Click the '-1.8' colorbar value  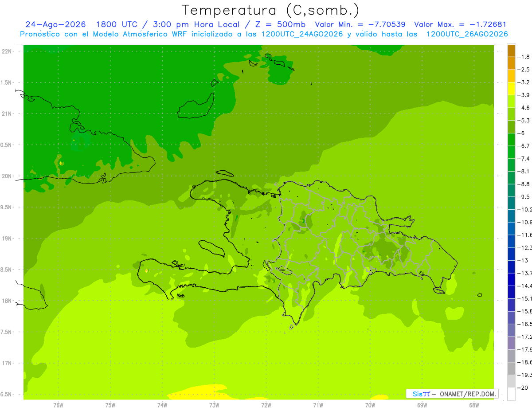[x=524, y=57]
